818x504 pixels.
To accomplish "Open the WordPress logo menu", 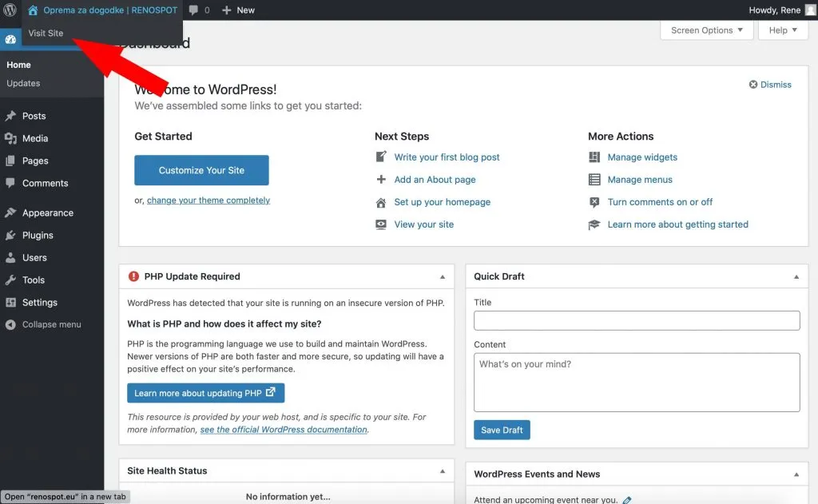I will click(10, 10).
